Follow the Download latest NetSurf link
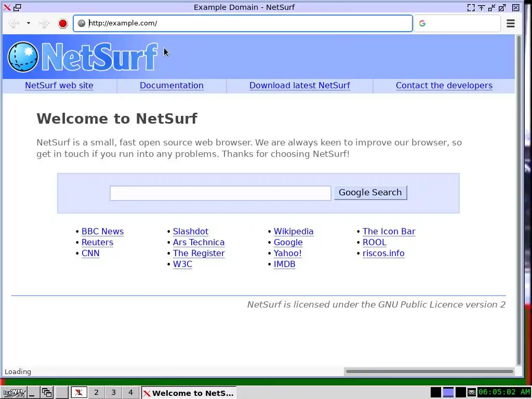The width and height of the screenshot is (532, 399). pyautogui.click(x=300, y=86)
